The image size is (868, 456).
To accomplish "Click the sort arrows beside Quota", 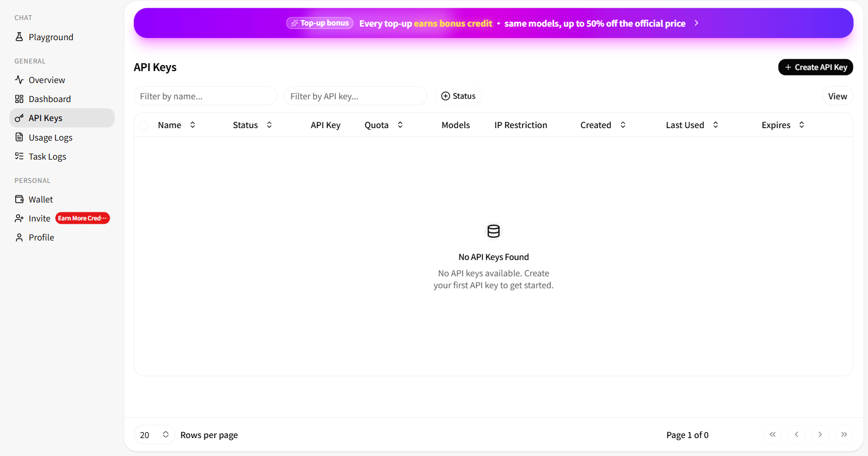I will tap(400, 125).
